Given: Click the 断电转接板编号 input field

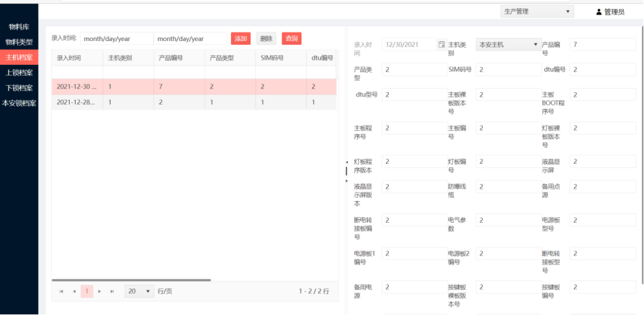Looking at the screenshot, I should (x=415, y=220).
